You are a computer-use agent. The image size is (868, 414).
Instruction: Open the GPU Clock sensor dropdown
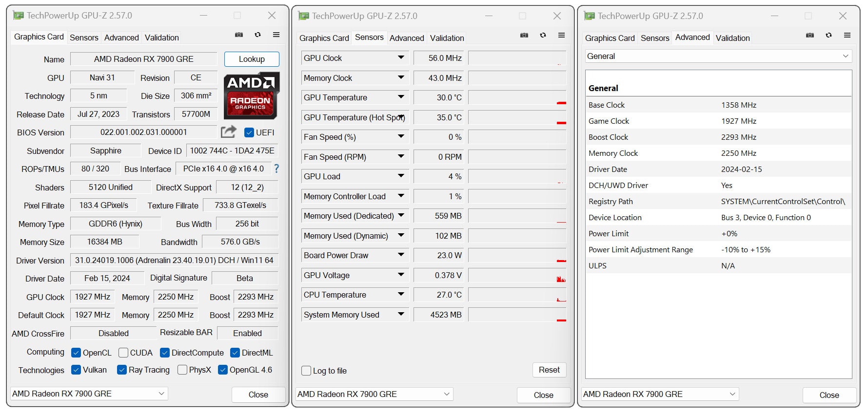pos(401,58)
